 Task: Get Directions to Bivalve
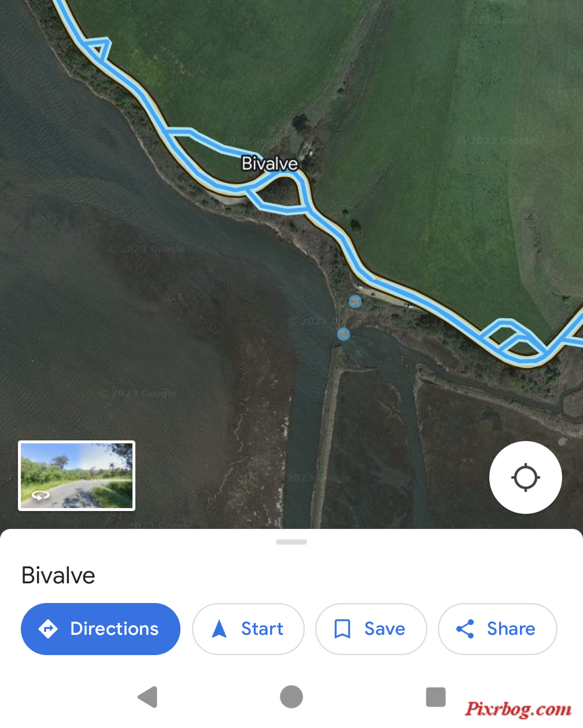pyautogui.click(x=101, y=629)
